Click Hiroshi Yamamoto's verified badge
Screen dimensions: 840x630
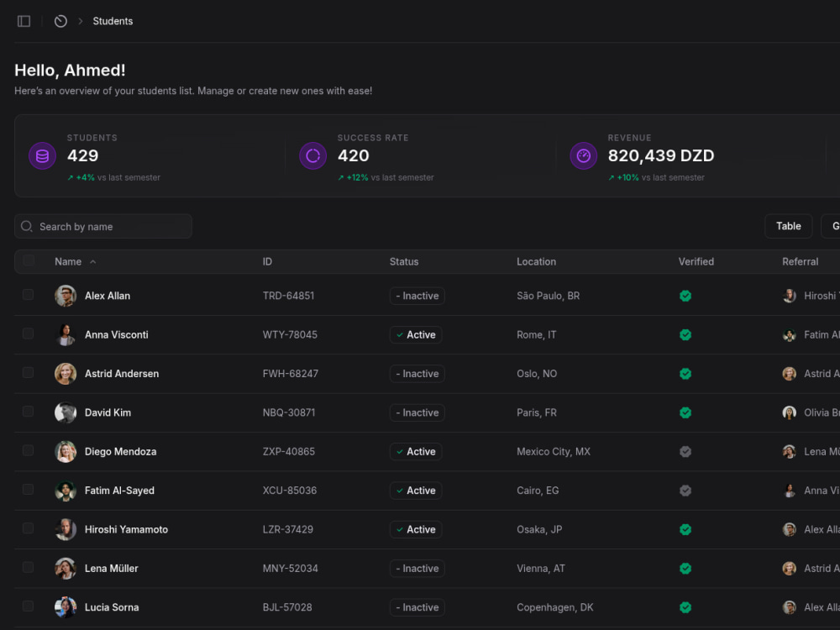click(685, 529)
